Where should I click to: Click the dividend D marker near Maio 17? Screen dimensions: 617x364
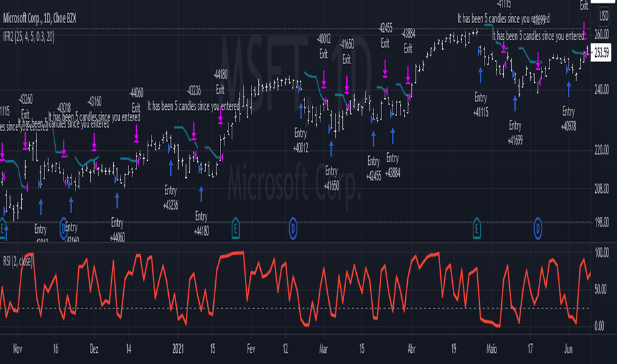click(x=538, y=228)
